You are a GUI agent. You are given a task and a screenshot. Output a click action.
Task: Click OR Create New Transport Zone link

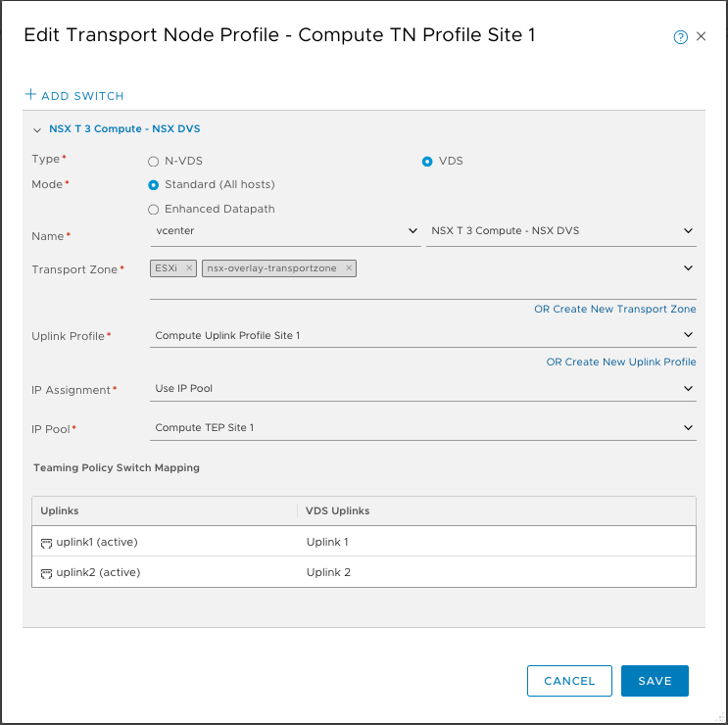tap(614, 309)
